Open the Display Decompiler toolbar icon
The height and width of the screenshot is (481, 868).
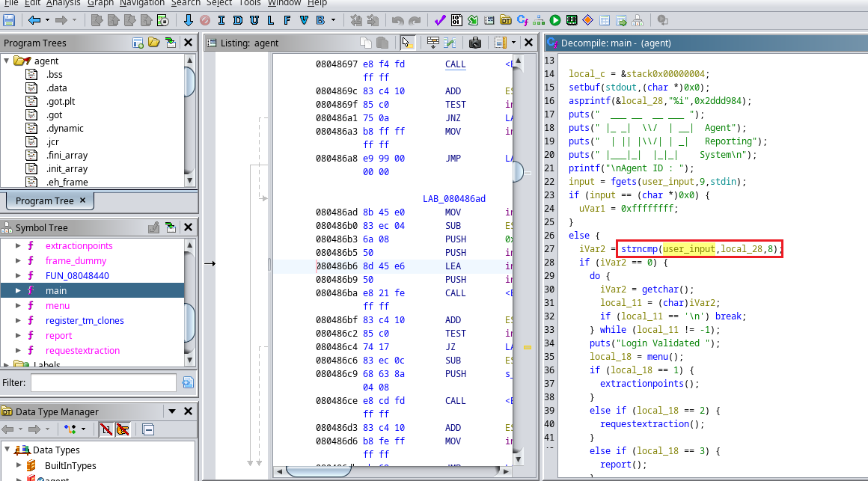coord(522,20)
